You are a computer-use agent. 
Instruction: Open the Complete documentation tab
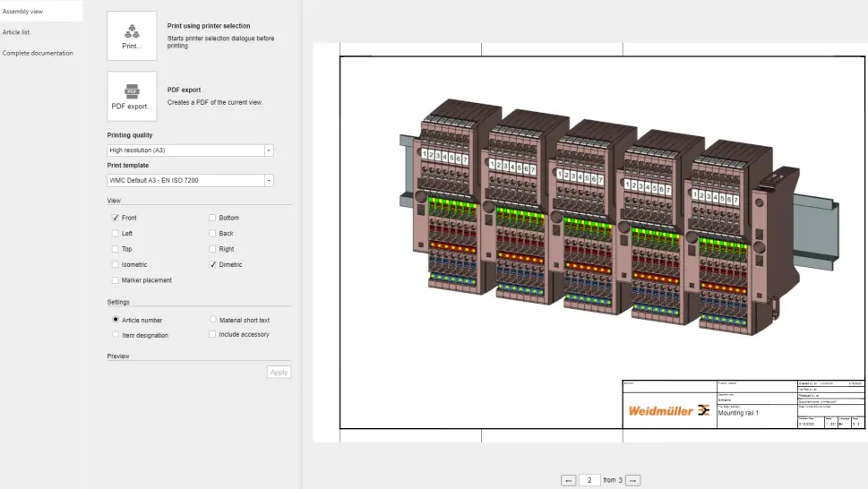pos(38,53)
